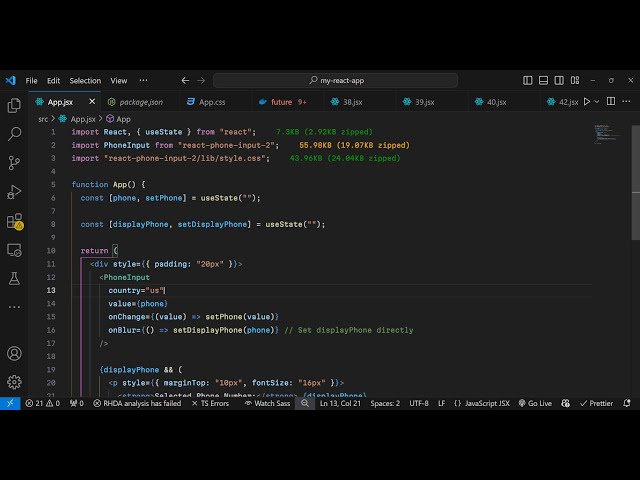
Task: Open the UTF-8 encoding selector
Action: tap(418, 403)
